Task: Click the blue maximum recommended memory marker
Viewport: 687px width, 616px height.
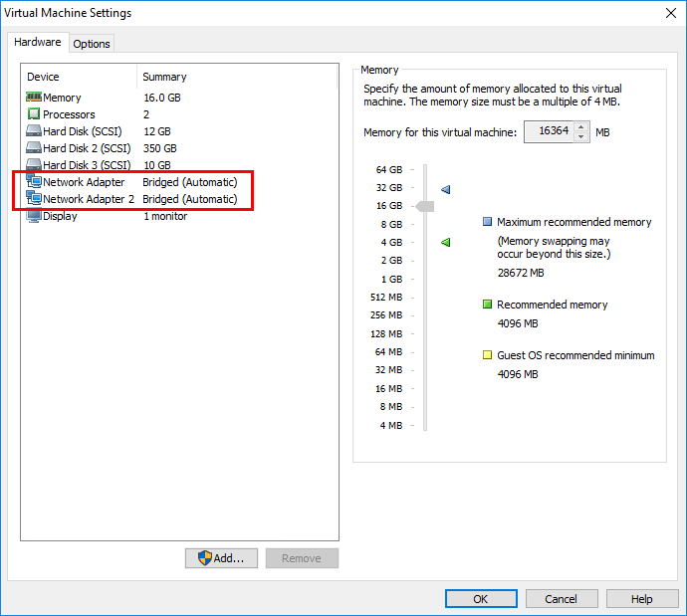Action: tap(446, 189)
